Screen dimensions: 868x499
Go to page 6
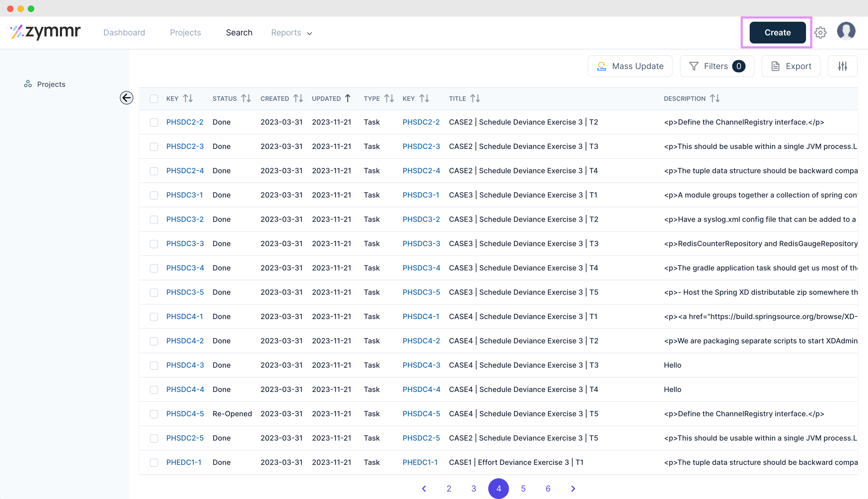[x=548, y=488]
